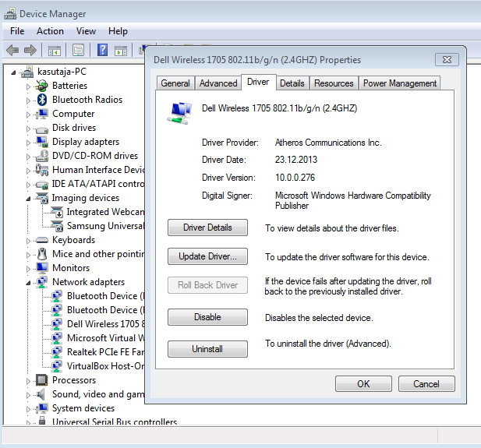
Task: Click the Back arrow toolbar icon
Action: [12, 50]
